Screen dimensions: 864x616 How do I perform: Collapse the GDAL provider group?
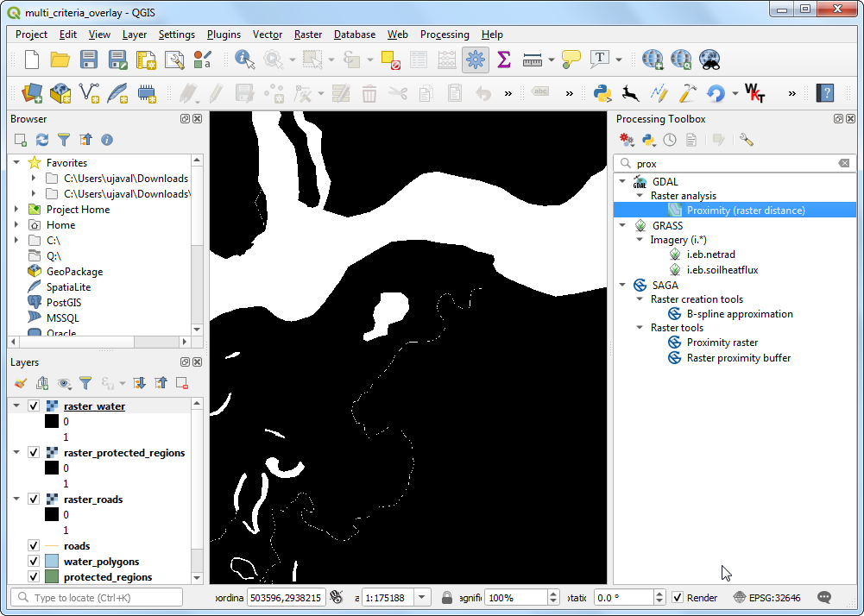[622, 182]
